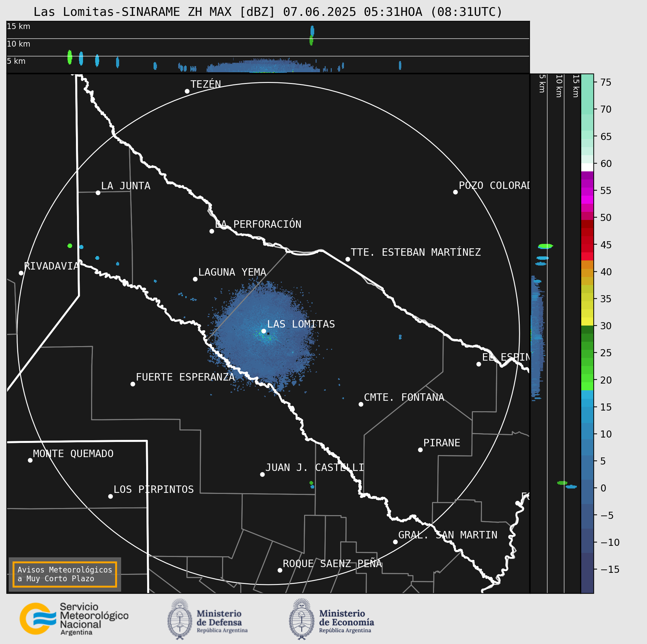Click the El Espinillo marker dot
Image resolution: width=647 pixels, height=644 pixels.
click(479, 364)
